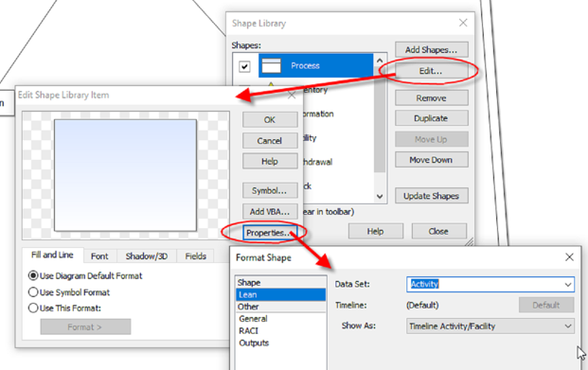Click the Edit... button in Shape Library
The image size is (588, 370).
point(431,71)
